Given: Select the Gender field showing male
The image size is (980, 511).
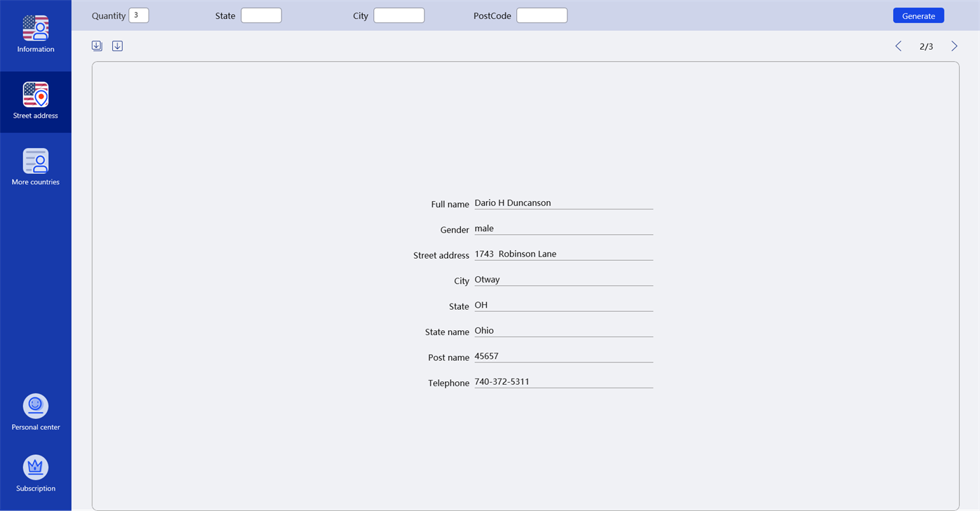Looking at the screenshot, I should tap(564, 229).
